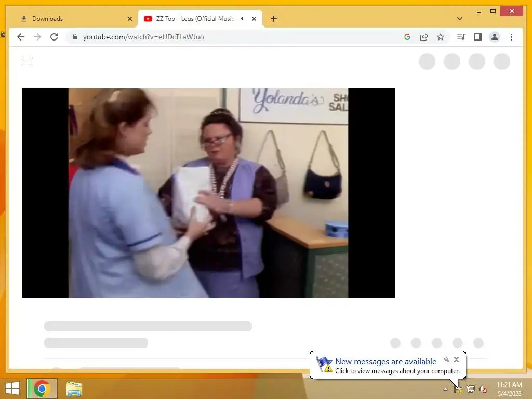The width and height of the screenshot is (532, 399).
Task: Click the network tray icon
Action: (471, 389)
